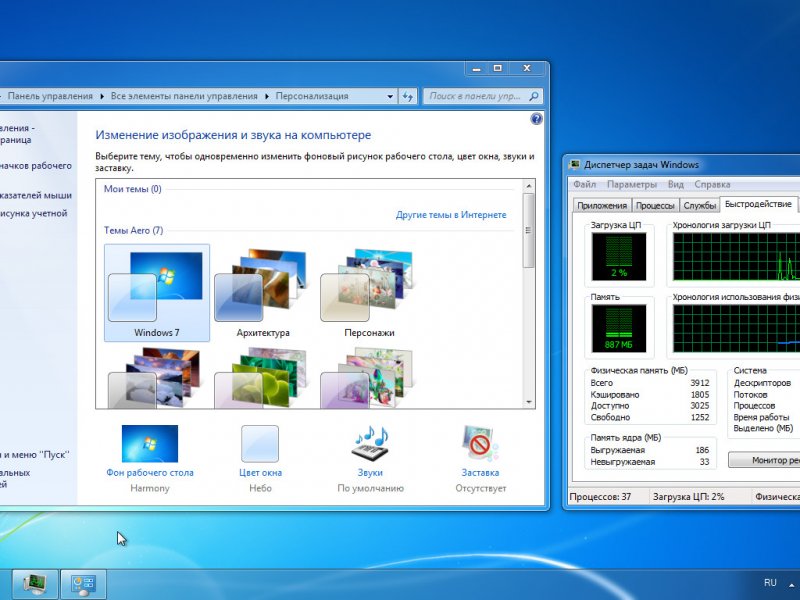Viewport: 800px width, 600px height.
Task: Click the Выгружаемая 186 row
Action: pyautogui.click(x=649, y=450)
